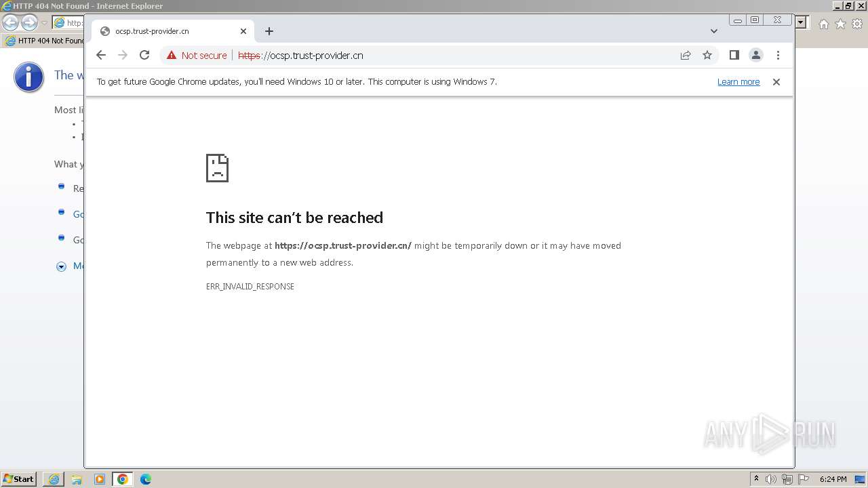Click the Internet Explorer info icon on the 404 page

tap(28, 77)
